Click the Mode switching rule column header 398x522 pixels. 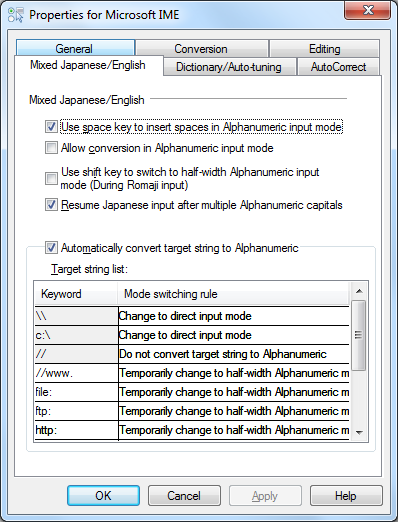point(233,294)
